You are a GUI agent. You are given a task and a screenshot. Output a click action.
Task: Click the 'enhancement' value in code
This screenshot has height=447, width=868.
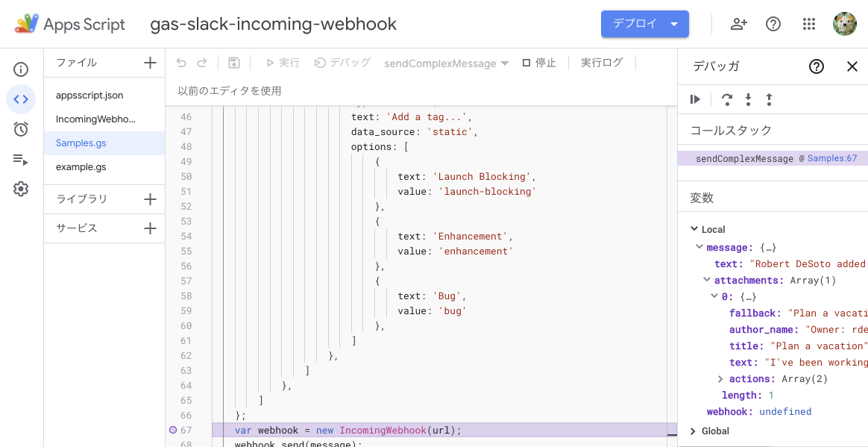tap(476, 251)
